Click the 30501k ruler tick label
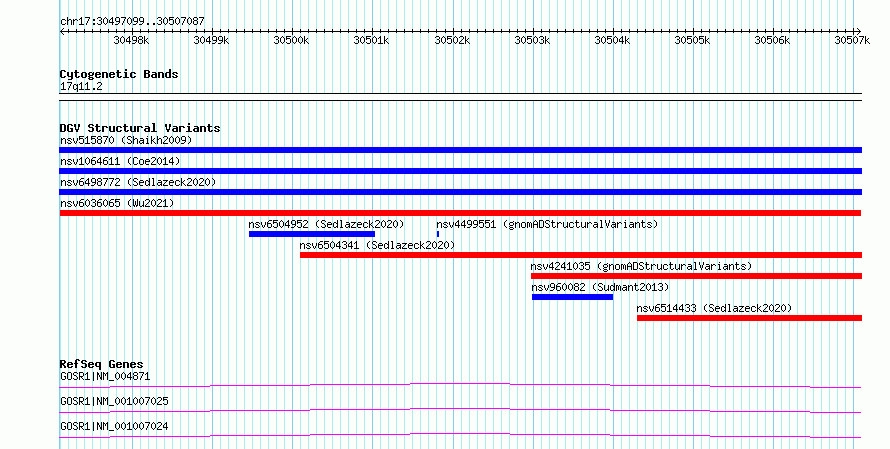 coord(371,40)
